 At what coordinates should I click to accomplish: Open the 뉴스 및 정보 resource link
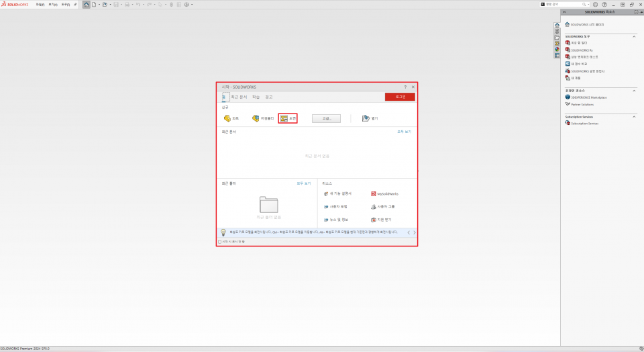[336, 220]
